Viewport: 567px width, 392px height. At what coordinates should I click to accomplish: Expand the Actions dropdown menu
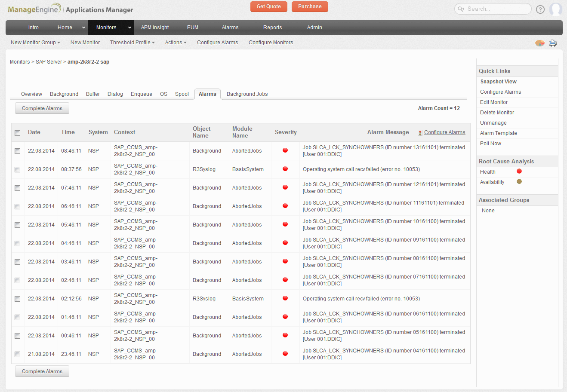[x=176, y=43]
